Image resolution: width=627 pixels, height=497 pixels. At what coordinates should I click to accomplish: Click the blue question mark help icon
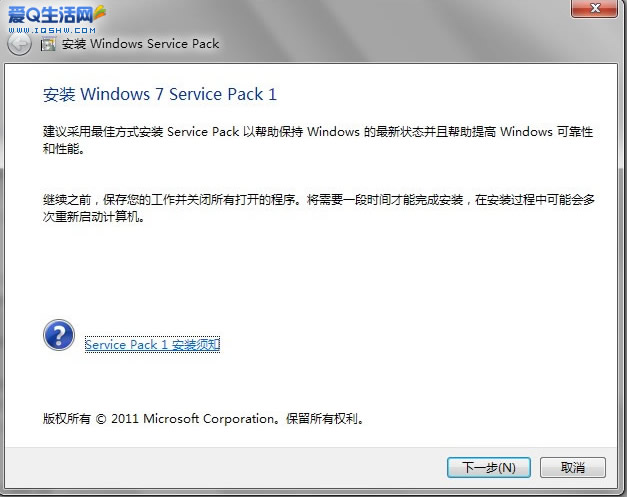point(59,335)
